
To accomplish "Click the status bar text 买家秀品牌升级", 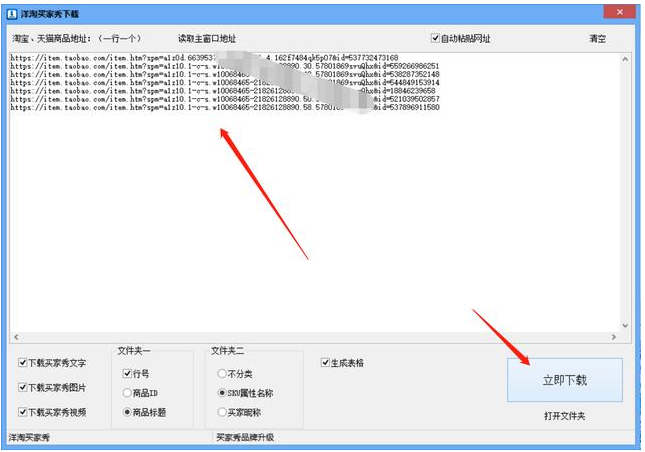I will coord(245,438).
